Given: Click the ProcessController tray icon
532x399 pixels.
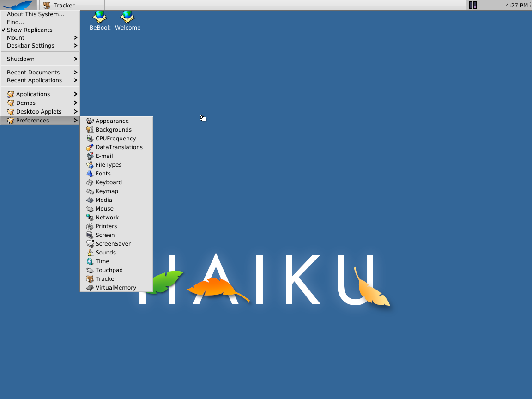Looking at the screenshot, I should pyautogui.click(x=473, y=5).
